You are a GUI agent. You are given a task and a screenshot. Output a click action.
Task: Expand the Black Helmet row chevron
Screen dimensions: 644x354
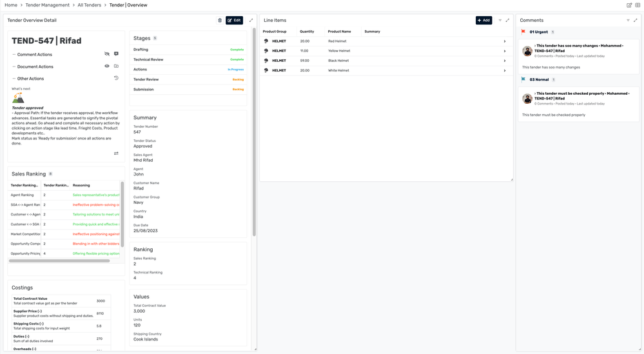click(505, 61)
